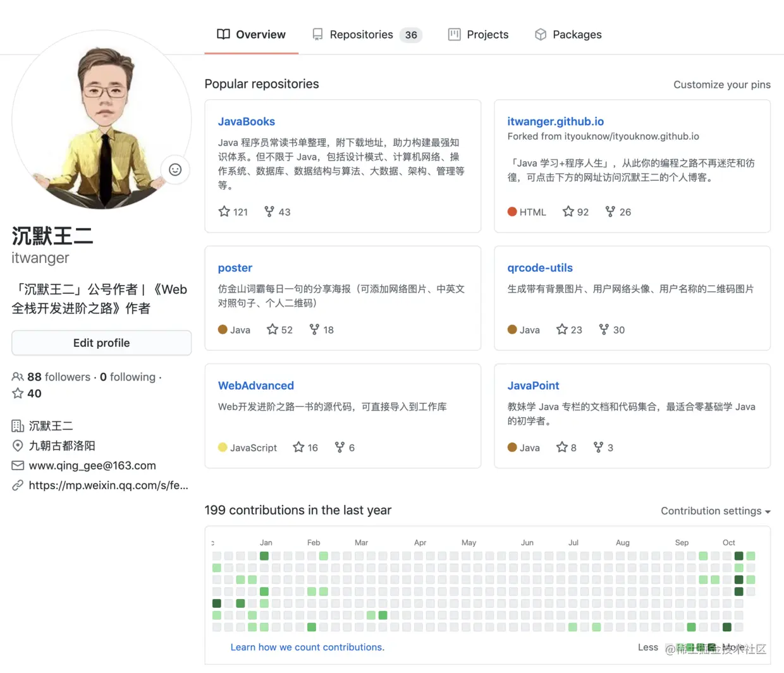Image resolution: width=784 pixels, height=673 pixels.
Task: Click the Repositories repo icon
Action: [x=317, y=35]
